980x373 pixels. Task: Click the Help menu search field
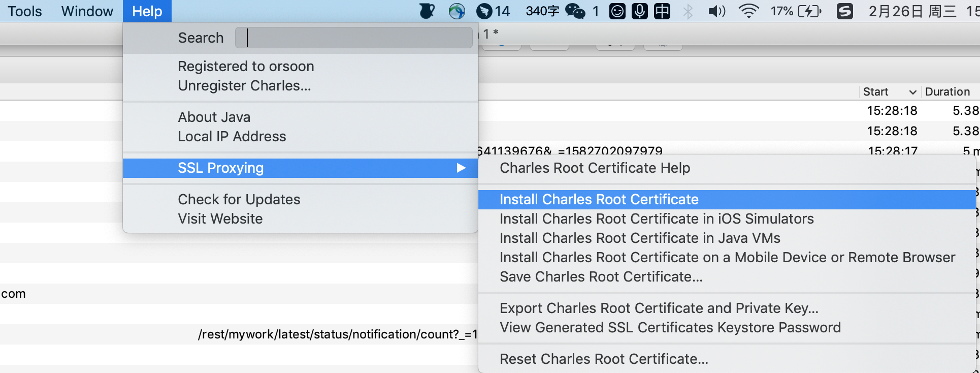pyautogui.click(x=354, y=38)
